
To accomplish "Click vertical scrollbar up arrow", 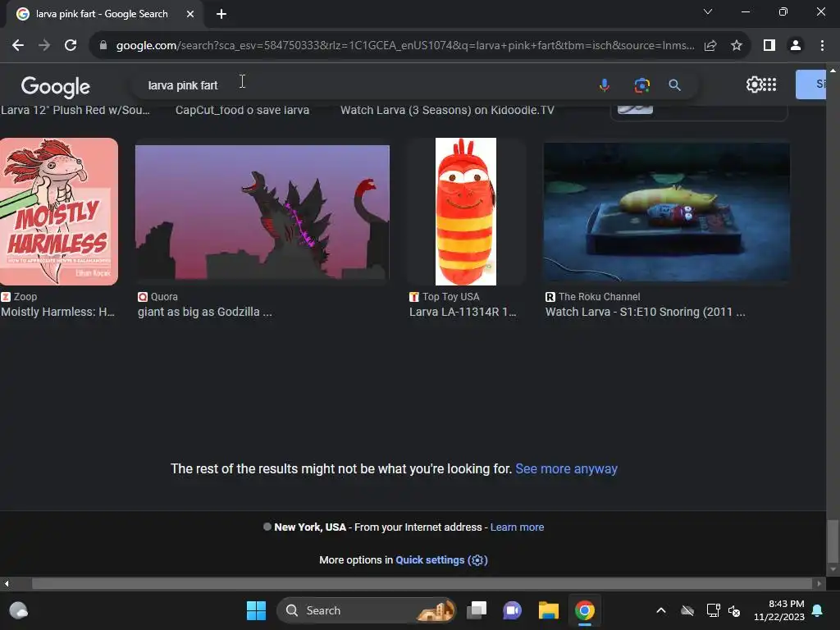I will click(x=833, y=71).
